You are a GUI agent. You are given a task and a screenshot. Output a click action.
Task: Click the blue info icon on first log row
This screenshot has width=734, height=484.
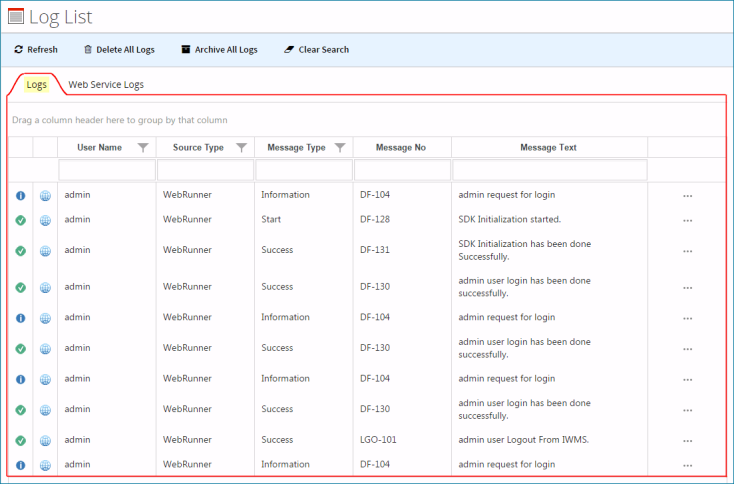point(21,196)
